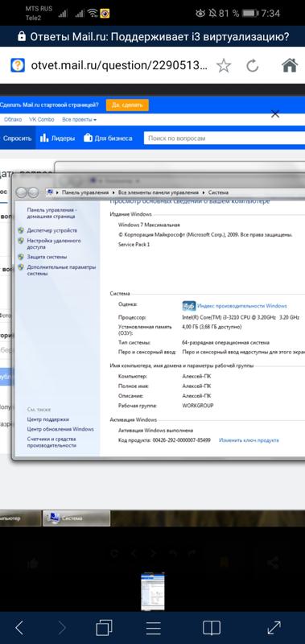
Task: Tap the muted bell icon in status bar
Action: point(212,14)
